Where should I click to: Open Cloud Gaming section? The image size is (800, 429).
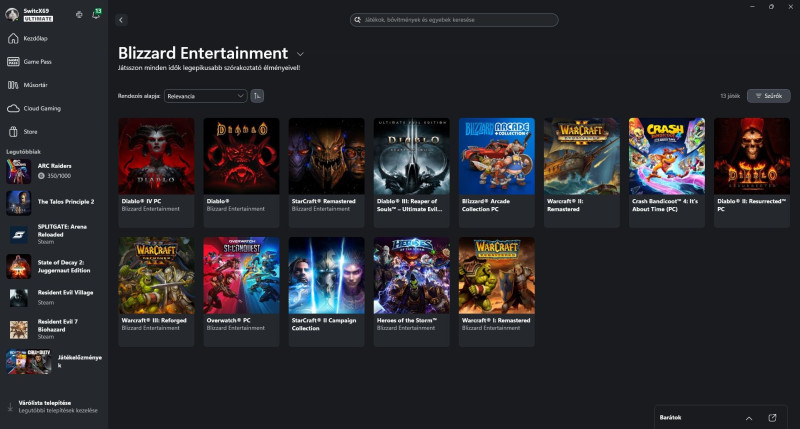[x=54, y=109]
